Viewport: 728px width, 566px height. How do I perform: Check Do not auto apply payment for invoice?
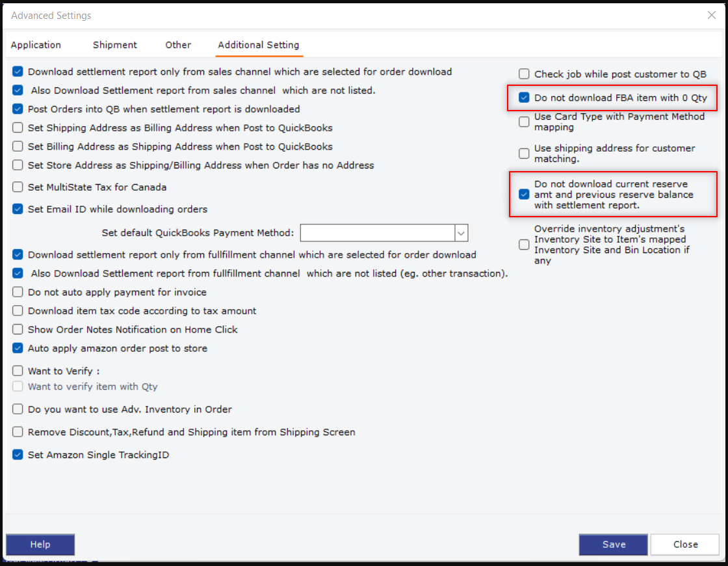[18, 293]
